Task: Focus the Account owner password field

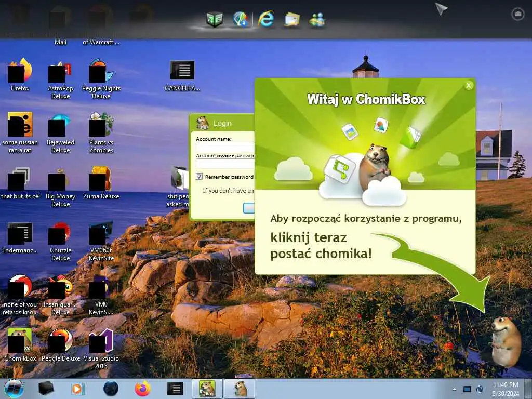Action: [x=225, y=164]
